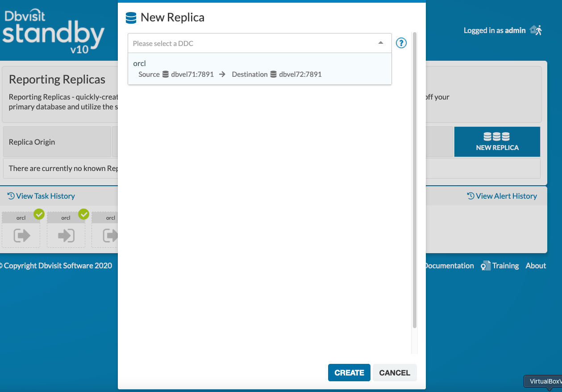Click the history clock icon beside View Task History

(11, 196)
